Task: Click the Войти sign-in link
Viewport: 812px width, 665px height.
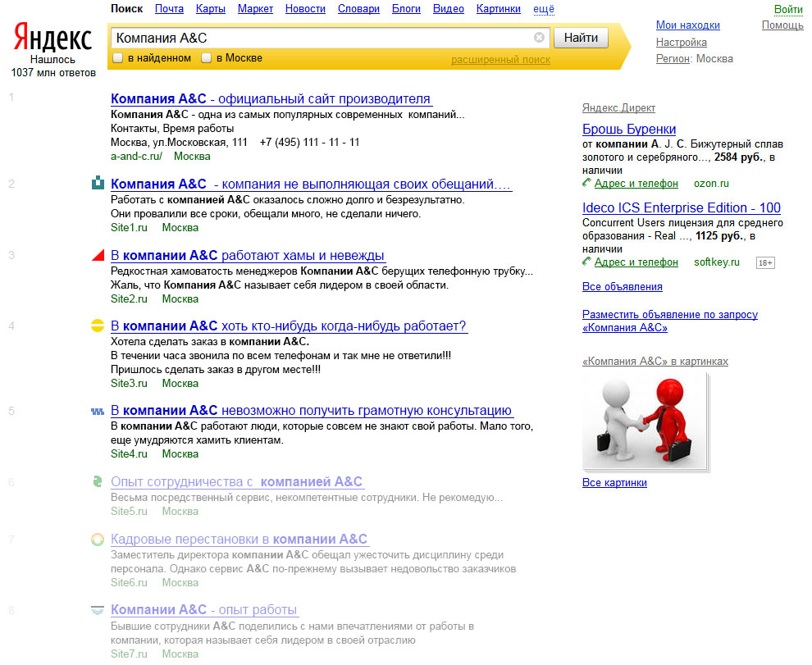Action: [x=788, y=9]
